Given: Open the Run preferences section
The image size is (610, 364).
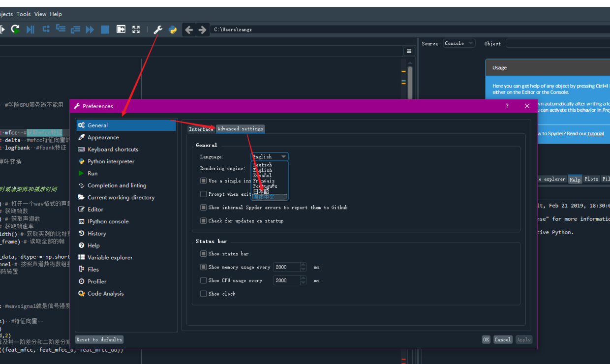Looking at the screenshot, I should coord(126,173).
